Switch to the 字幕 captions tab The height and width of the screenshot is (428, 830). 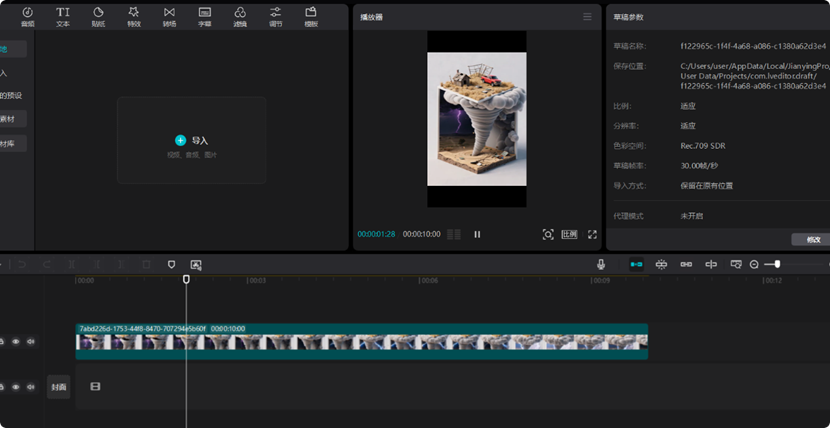pyautogui.click(x=204, y=16)
